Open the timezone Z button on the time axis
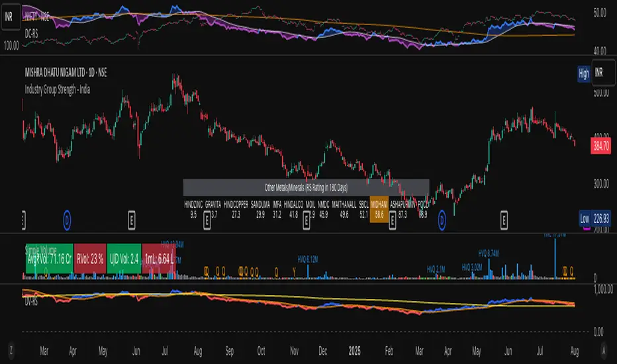Viewport: 617px width, 364px height. coord(11,351)
